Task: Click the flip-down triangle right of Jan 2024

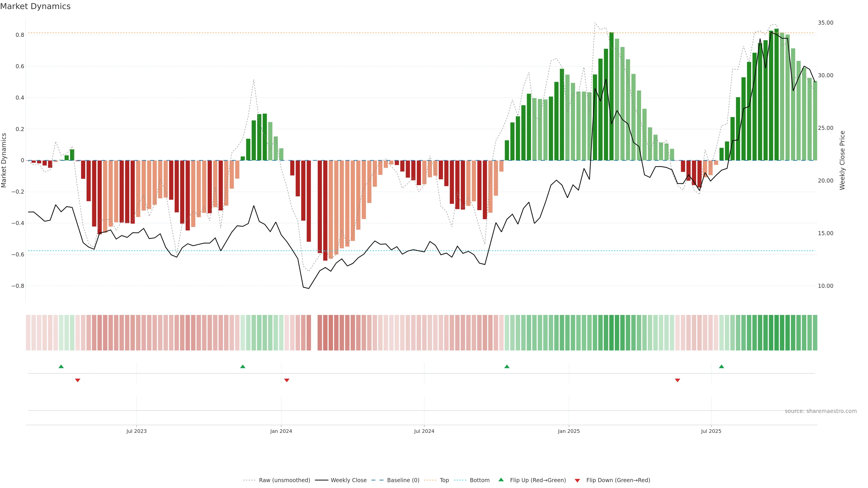Action: (x=287, y=380)
